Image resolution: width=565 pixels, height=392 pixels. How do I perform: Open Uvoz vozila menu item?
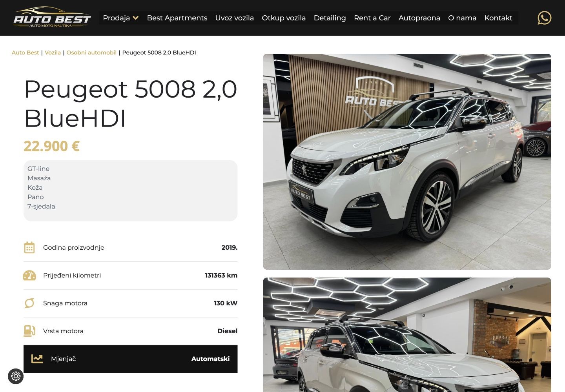point(234,18)
